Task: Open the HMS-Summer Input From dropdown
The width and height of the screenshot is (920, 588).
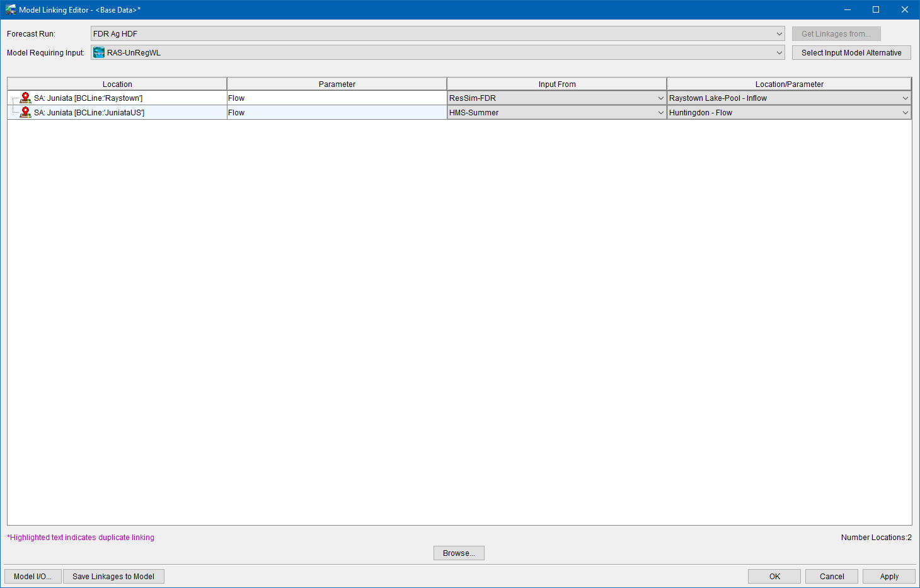Action: (660, 113)
